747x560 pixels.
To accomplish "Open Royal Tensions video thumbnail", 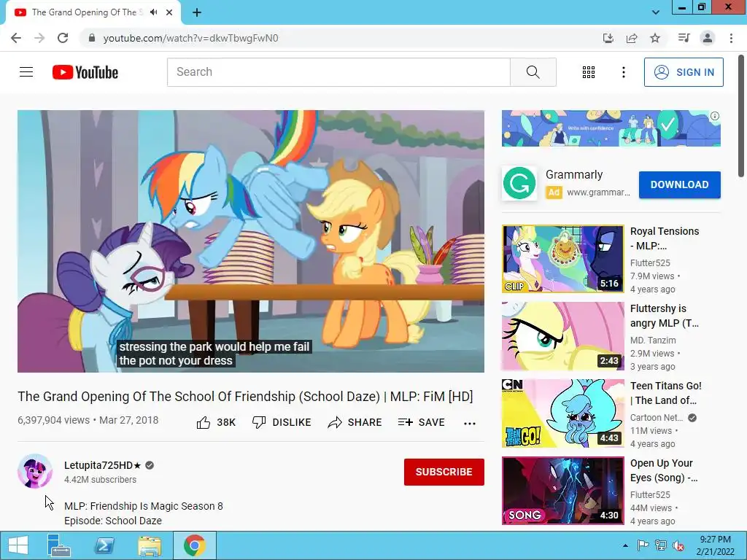I will click(562, 259).
